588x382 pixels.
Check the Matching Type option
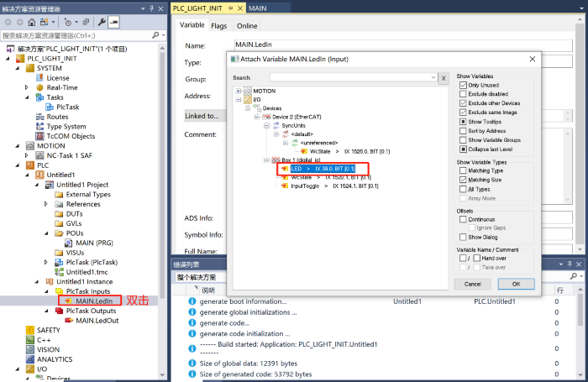(462, 170)
